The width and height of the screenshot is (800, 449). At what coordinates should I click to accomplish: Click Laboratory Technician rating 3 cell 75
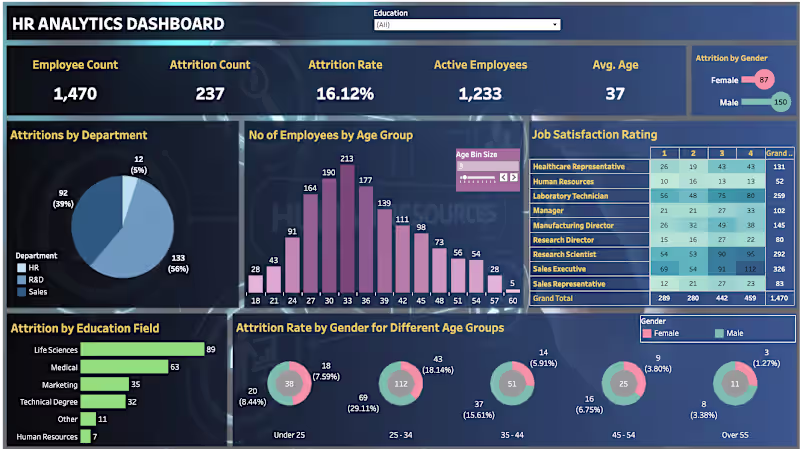[x=721, y=196]
